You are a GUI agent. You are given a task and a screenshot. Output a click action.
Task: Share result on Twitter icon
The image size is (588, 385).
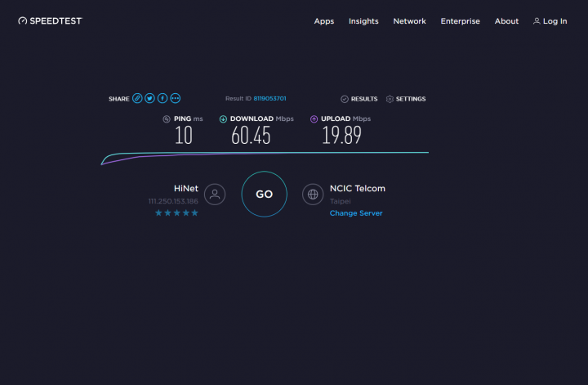(x=149, y=98)
